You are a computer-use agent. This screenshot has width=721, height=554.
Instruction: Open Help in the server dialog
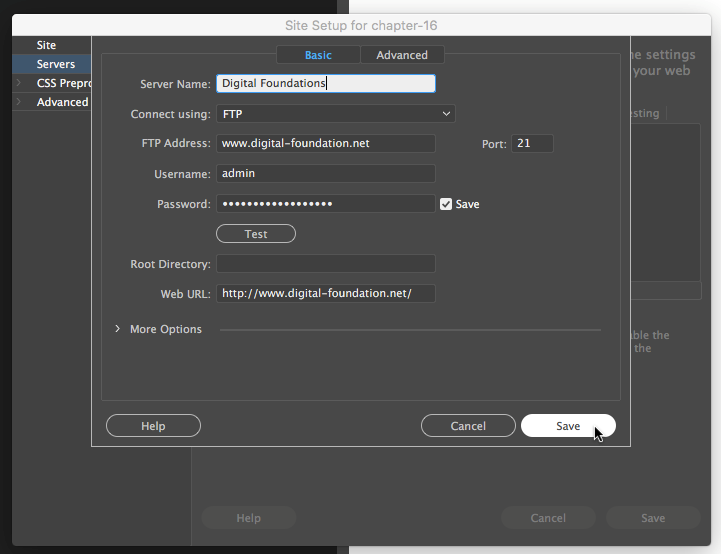(x=153, y=426)
